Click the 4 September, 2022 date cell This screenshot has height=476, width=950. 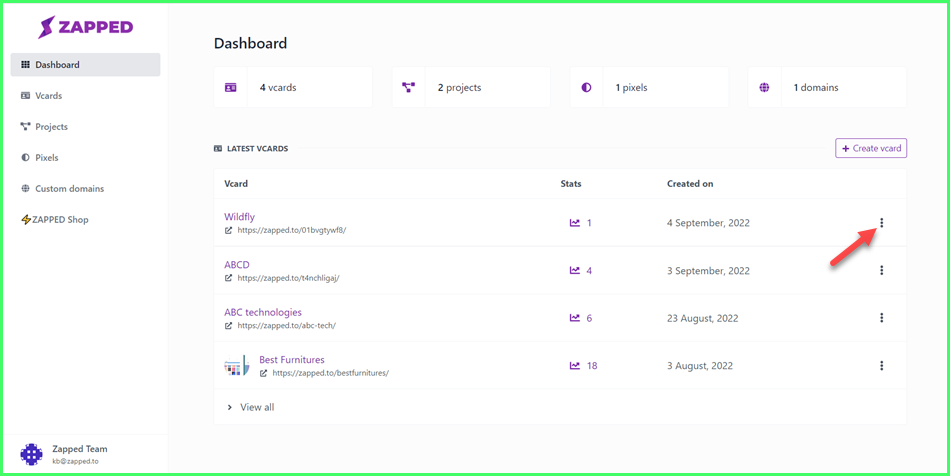[708, 223]
